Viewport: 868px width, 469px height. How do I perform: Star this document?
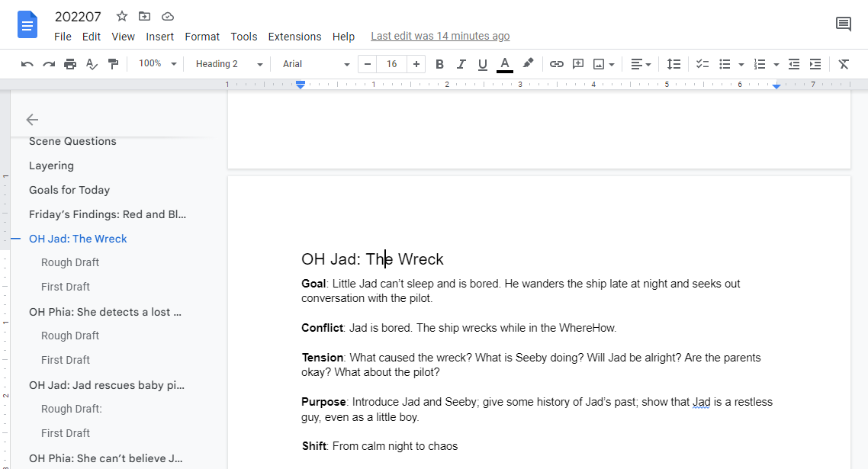pyautogui.click(x=122, y=16)
